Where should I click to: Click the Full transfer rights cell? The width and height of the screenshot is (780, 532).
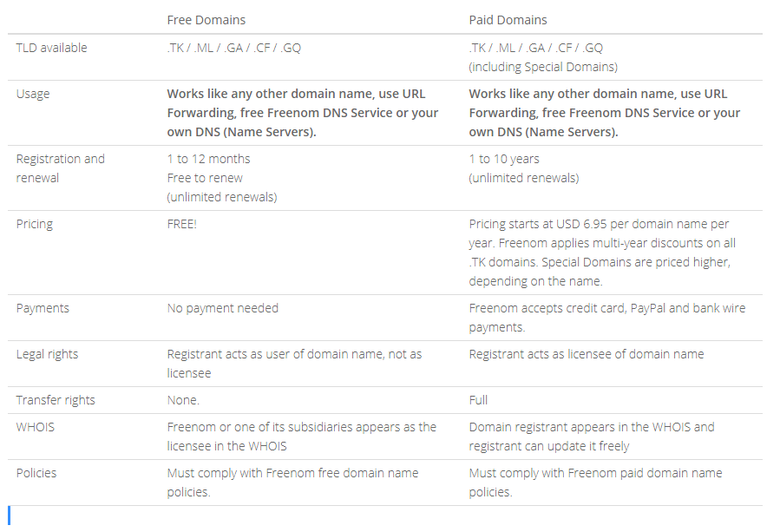(x=478, y=400)
